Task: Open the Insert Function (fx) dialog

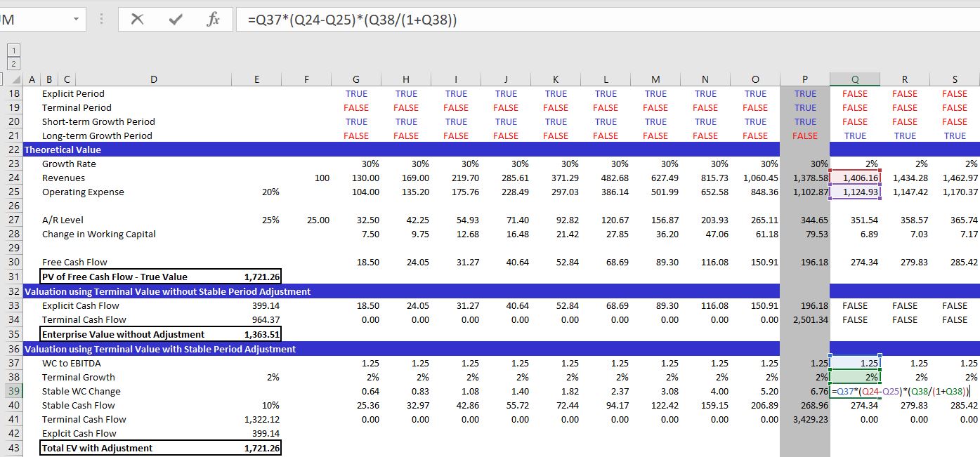Action: click(213, 20)
